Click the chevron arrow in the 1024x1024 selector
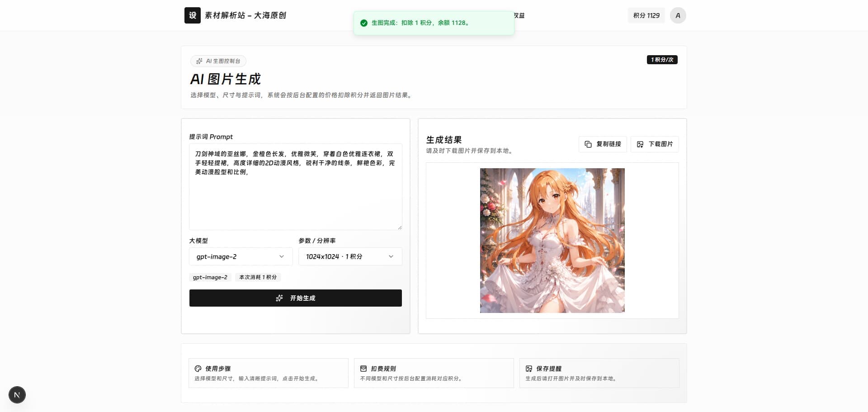Image resolution: width=868 pixels, height=412 pixels. coord(391,256)
